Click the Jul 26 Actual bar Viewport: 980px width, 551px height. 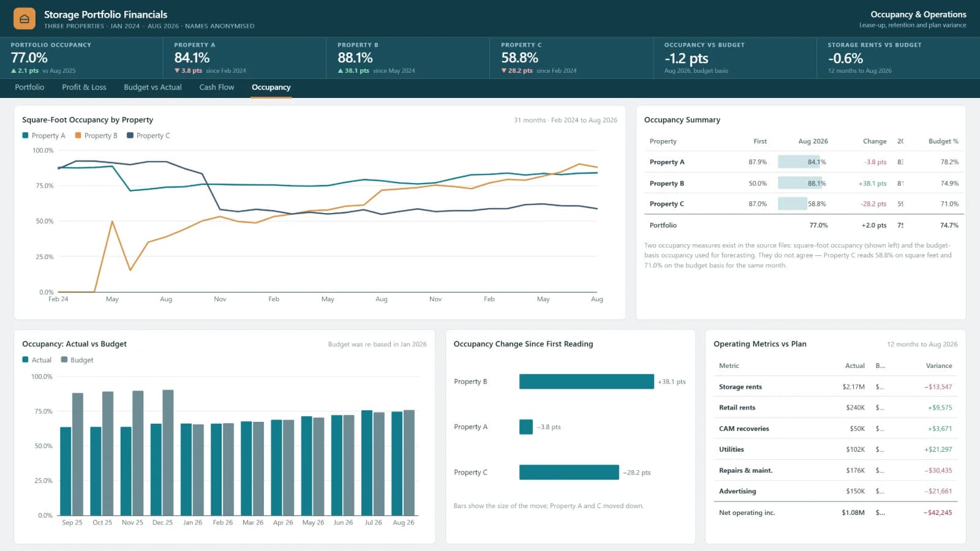tap(367, 463)
